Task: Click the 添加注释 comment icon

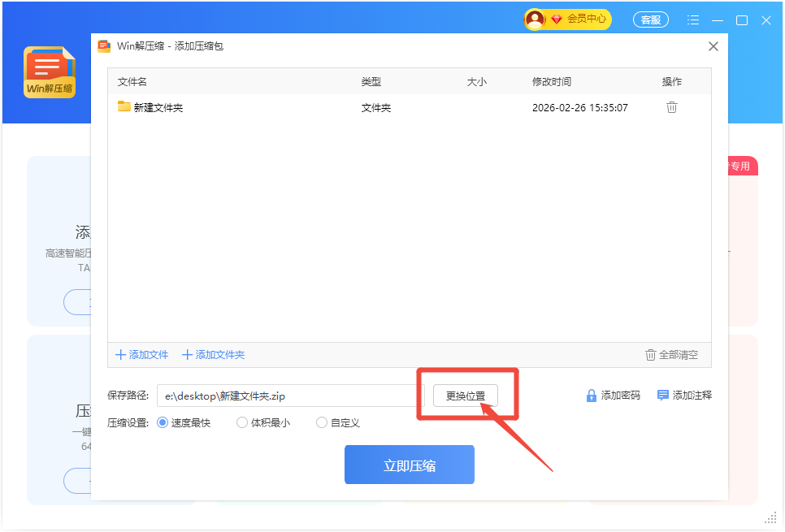Action: [x=663, y=396]
